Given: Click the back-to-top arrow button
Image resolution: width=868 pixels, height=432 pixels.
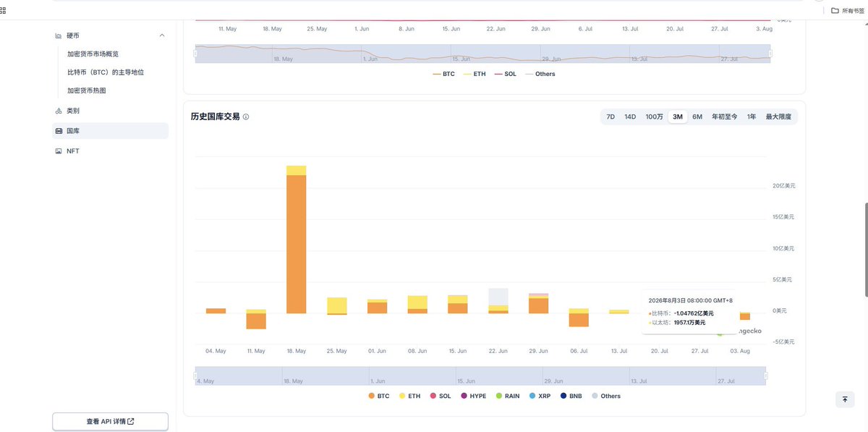Looking at the screenshot, I should point(845,399).
